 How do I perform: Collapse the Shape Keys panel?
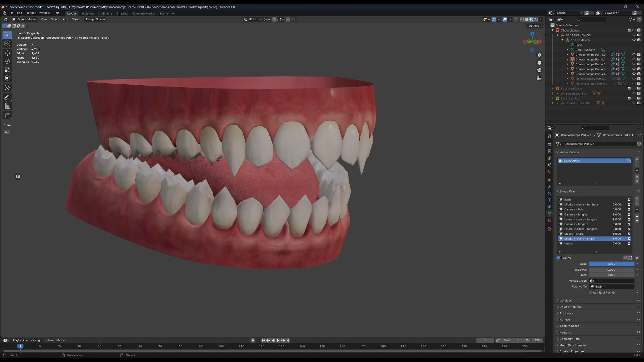coord(567,191)
